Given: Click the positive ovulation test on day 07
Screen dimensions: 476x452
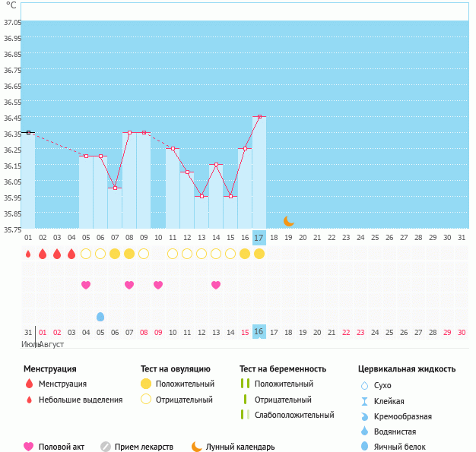Looking at the screenshot, I should [115, 254].
